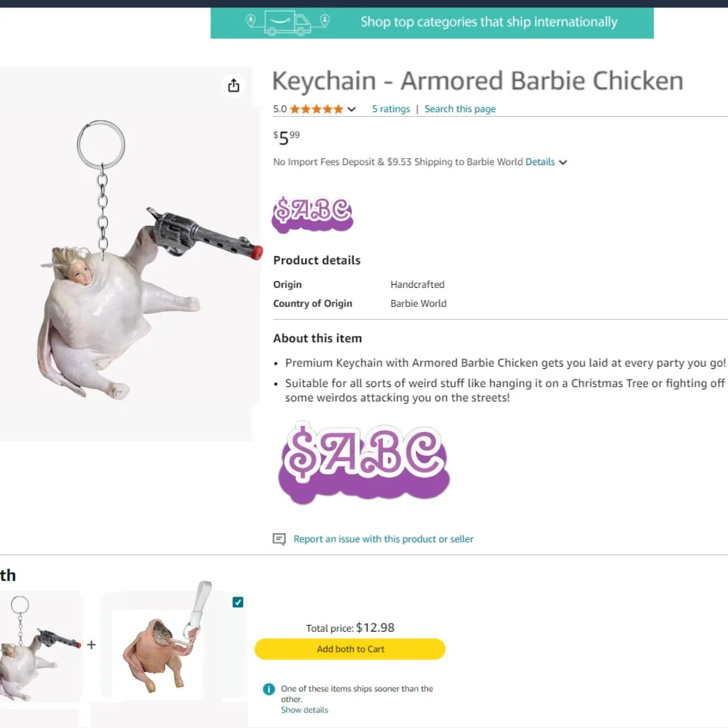
Task: Open Report an issue with this product
Action: pos(383,539)
